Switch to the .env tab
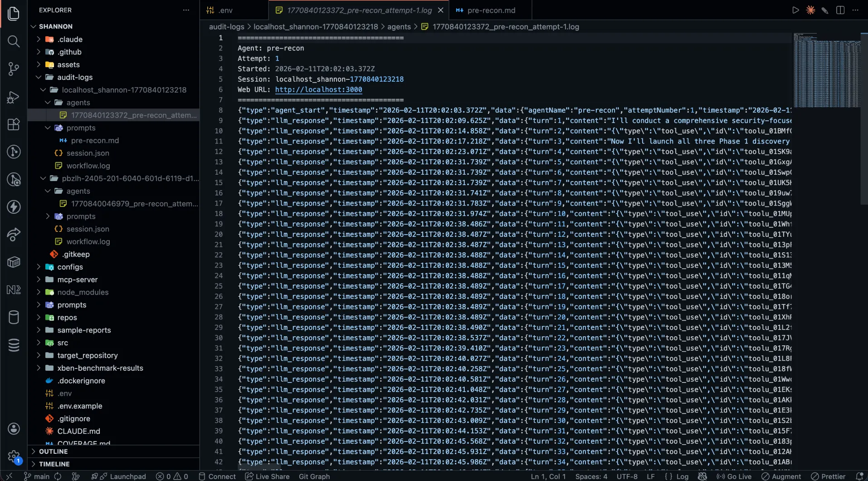 click(225, 10)
